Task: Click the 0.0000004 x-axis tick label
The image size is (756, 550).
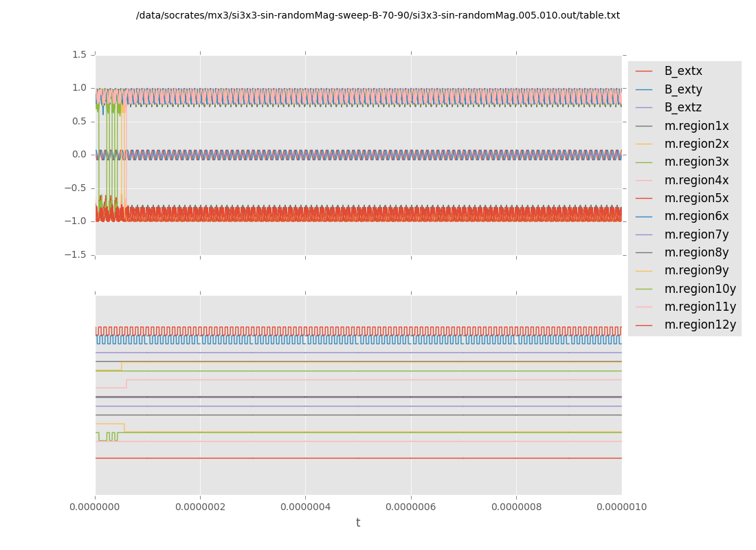Action: click(x=305, y=507)
